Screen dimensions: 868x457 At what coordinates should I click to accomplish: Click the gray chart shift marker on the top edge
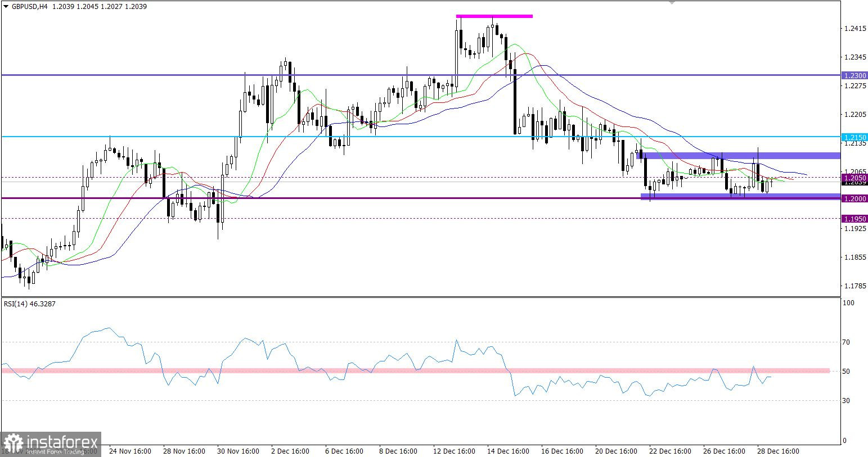point(671,2)
